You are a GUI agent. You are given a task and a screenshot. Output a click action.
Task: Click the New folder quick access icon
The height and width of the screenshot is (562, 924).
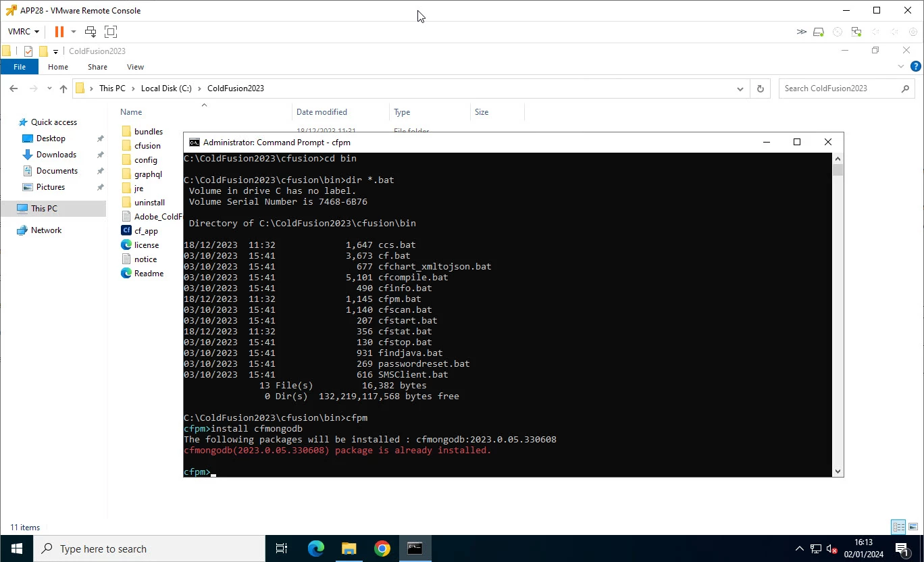pyautogui.click(x=43, y=51)
